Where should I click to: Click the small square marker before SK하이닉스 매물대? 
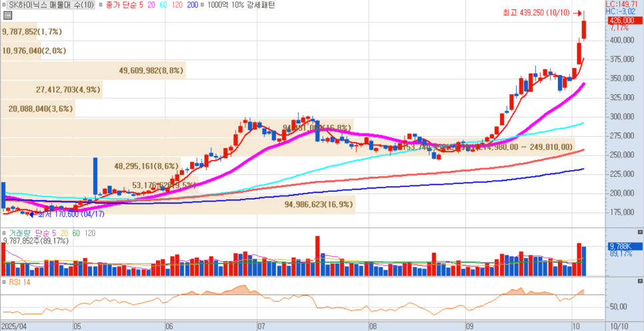tap(5, 5)
